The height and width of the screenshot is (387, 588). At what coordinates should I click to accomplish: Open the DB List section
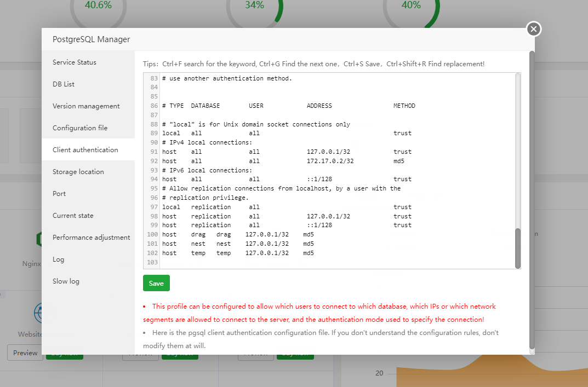pyautogui.click(x=62, y=84)
